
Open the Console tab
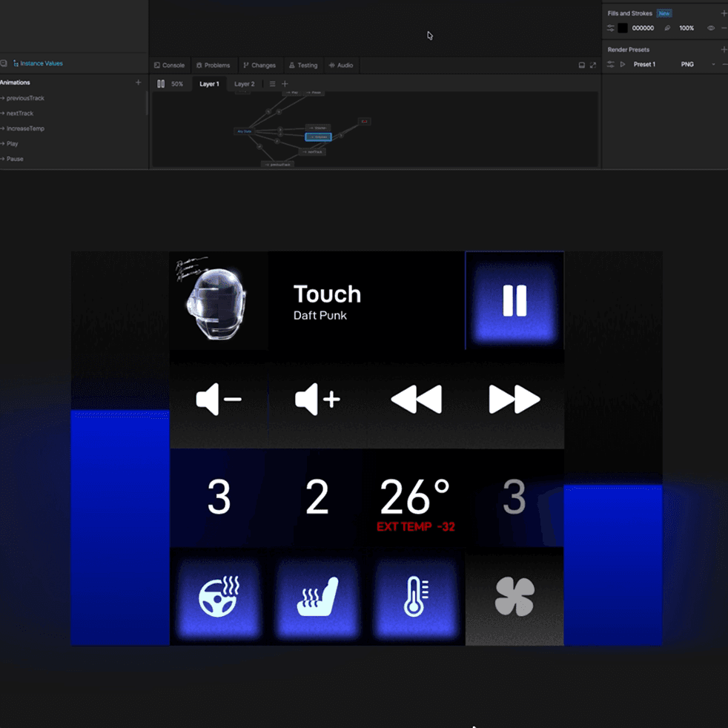click(x=170, y=65)
